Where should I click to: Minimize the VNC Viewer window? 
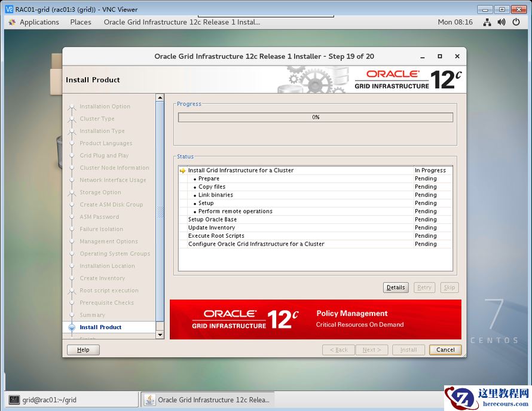tap(485, 10)
